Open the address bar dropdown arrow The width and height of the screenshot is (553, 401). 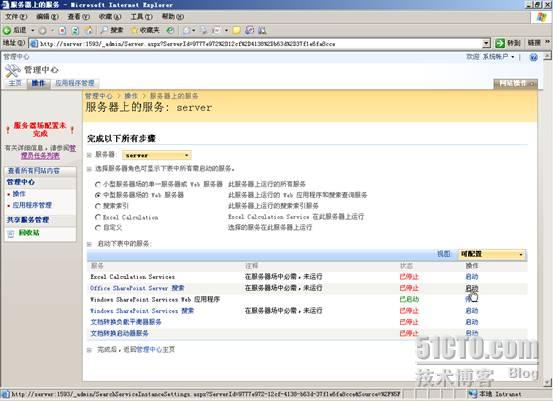point(486,43)
